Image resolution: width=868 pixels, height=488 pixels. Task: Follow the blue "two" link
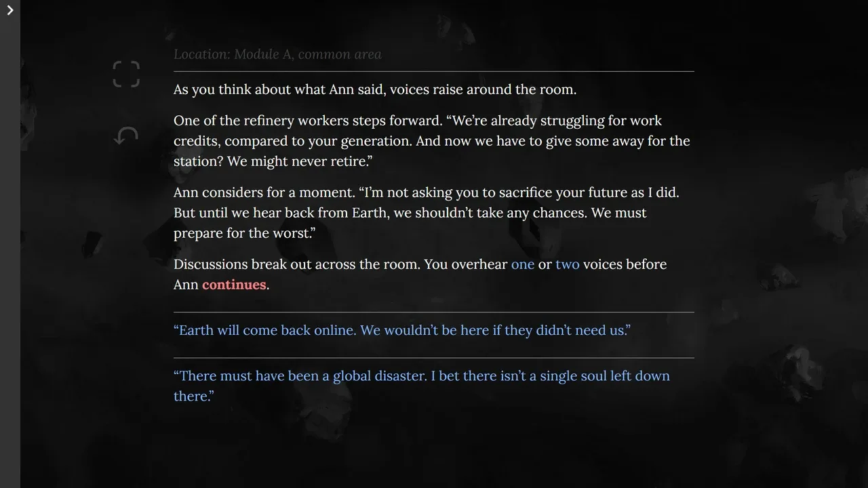tap(567, 264)
